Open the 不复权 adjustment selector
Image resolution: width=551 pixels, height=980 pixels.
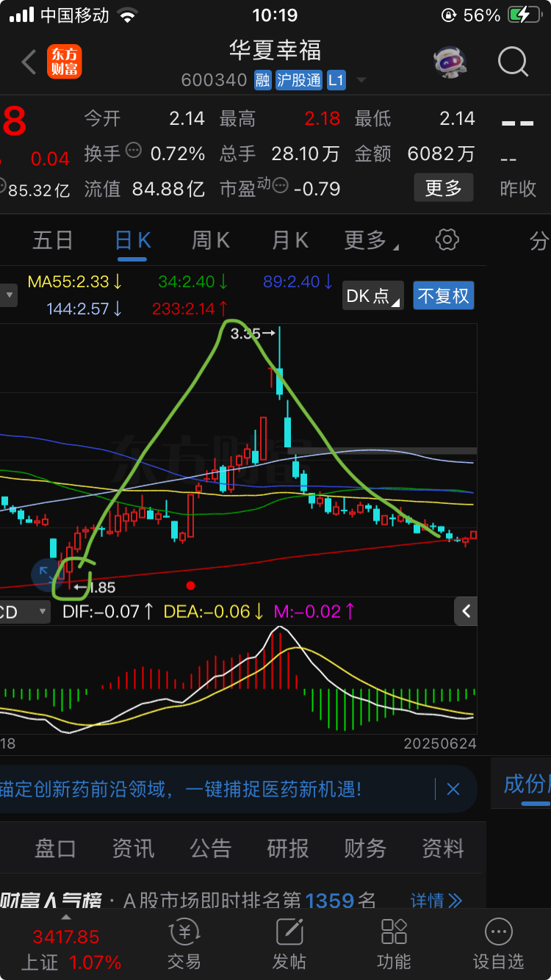pyautogui.click(x=444, y=296)
